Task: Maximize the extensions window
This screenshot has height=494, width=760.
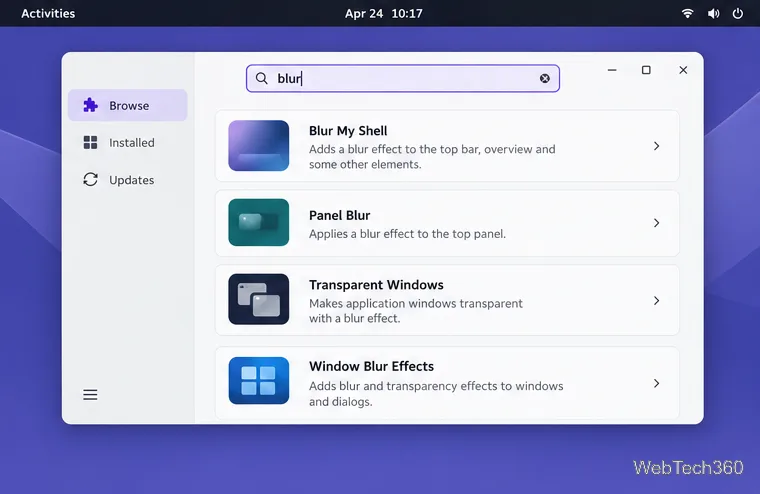Action: (x=646, y=70)
